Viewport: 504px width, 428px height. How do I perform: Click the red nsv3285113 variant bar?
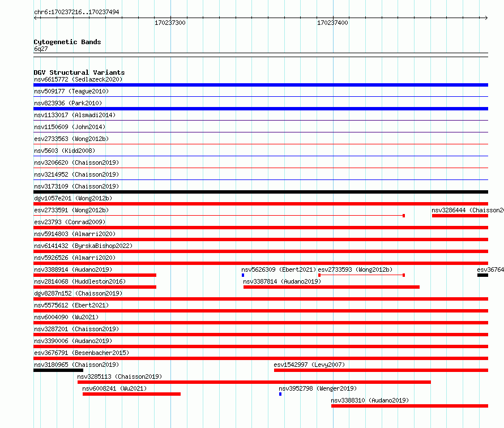pyautogui.click(x=254, y=382)
